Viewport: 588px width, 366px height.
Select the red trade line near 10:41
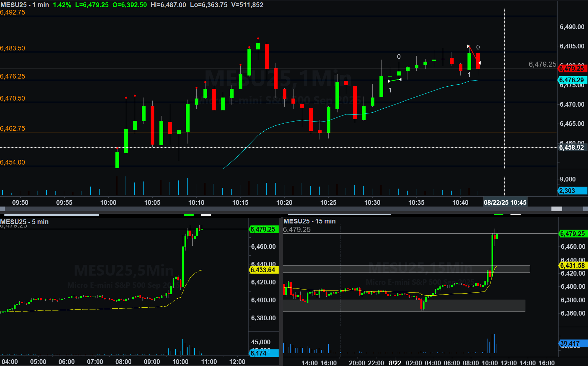coord(474,55)
